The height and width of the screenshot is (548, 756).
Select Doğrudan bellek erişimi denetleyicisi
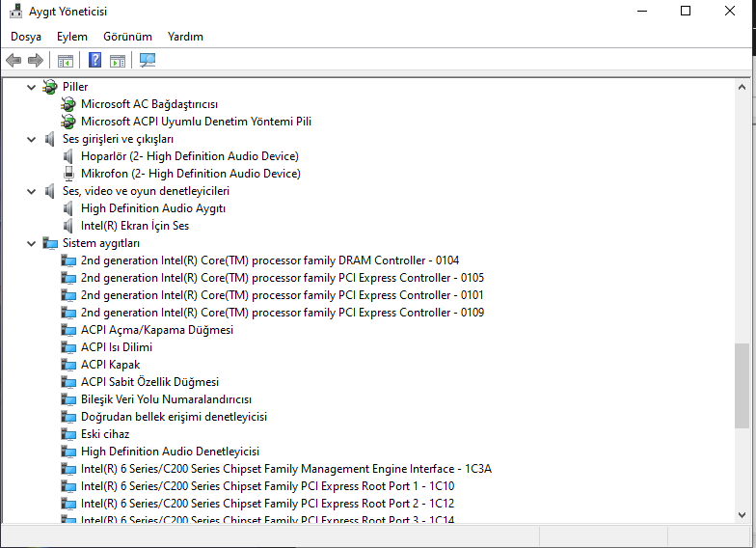pyautogui.click(x=174, y=417)
